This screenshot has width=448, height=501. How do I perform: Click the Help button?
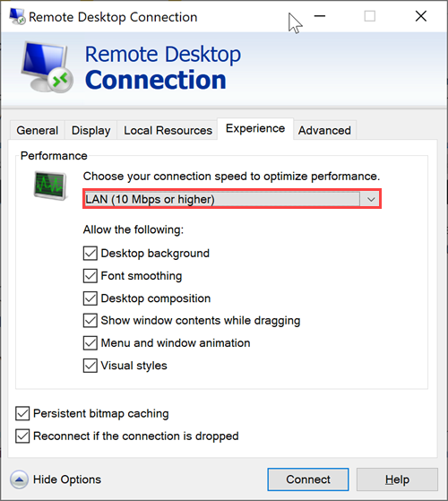click(397, 479)
